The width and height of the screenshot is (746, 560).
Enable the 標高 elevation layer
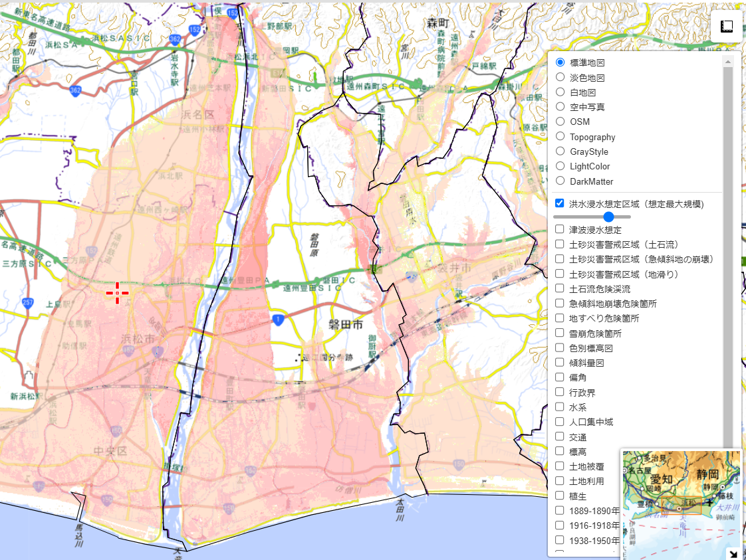[x=559, y=451]
